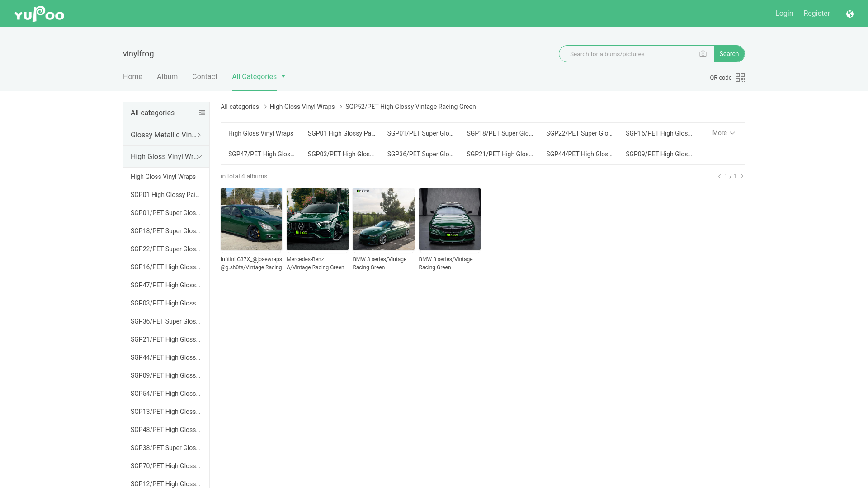868x488 pixels.
Task: Click the camera image-search icon
Action: click(x=703, y=54)
